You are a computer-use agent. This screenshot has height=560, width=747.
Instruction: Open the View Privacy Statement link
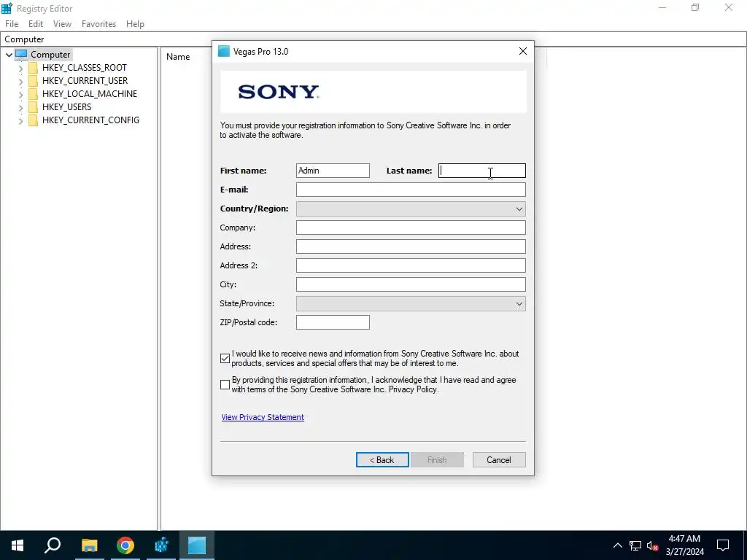pyautogui.click(x=263, y=417)
